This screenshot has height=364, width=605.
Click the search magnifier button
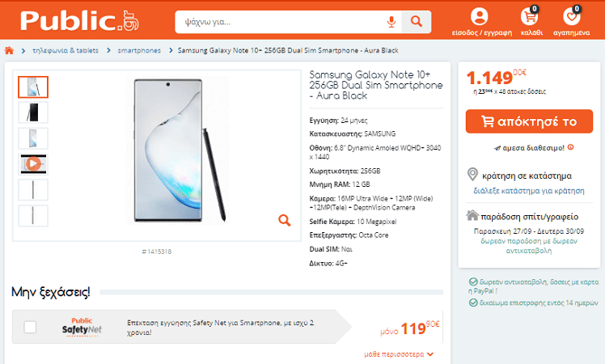coord(417,22)
